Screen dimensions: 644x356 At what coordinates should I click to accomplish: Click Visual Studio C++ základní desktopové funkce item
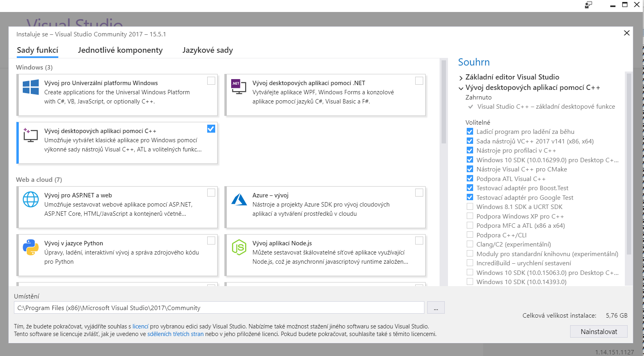pyautogui.click(x=546, y=107)
